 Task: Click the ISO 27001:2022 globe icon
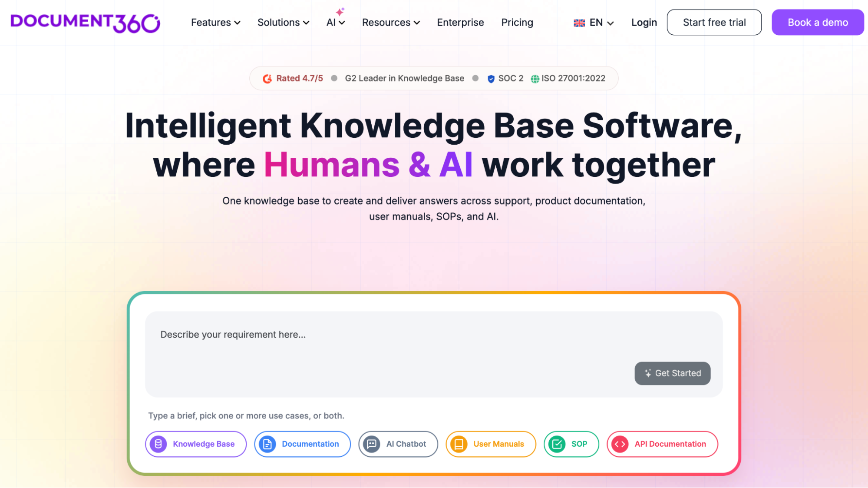tap(535, 79)
